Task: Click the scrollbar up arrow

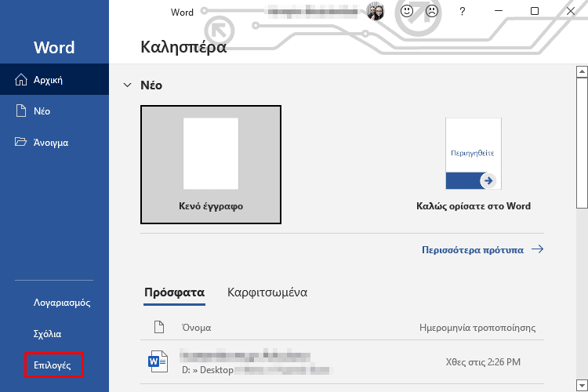Action: point(582,71)
